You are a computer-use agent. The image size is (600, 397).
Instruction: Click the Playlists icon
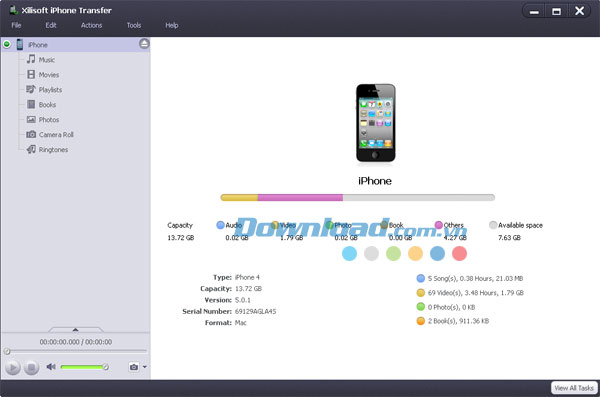pyautogui.click(x=31, y=89)
